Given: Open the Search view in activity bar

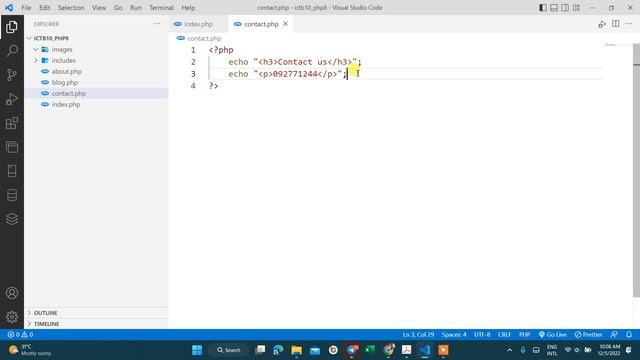Looking at the screenshot, I should [x=12, y=51].
